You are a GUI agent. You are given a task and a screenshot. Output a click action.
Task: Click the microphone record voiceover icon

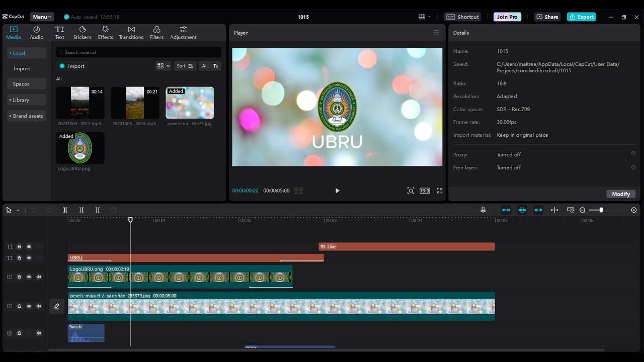click(x=483, y=210)
